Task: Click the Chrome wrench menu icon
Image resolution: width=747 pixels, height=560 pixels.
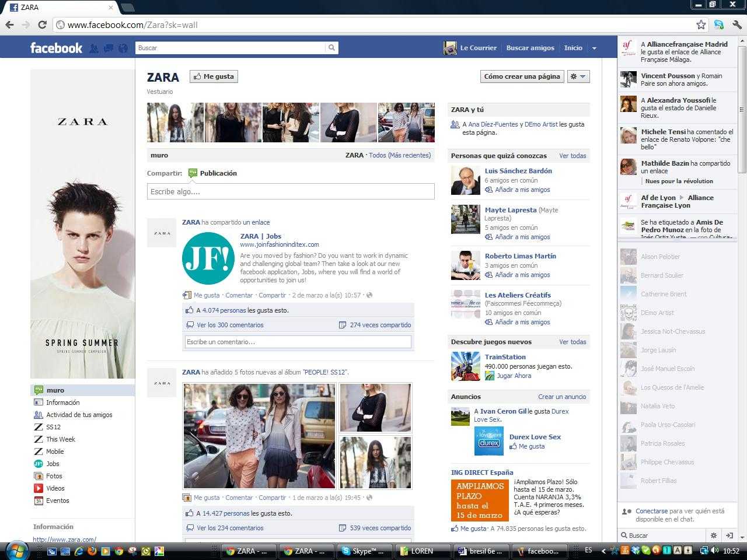Action: [x=736, y=24]
